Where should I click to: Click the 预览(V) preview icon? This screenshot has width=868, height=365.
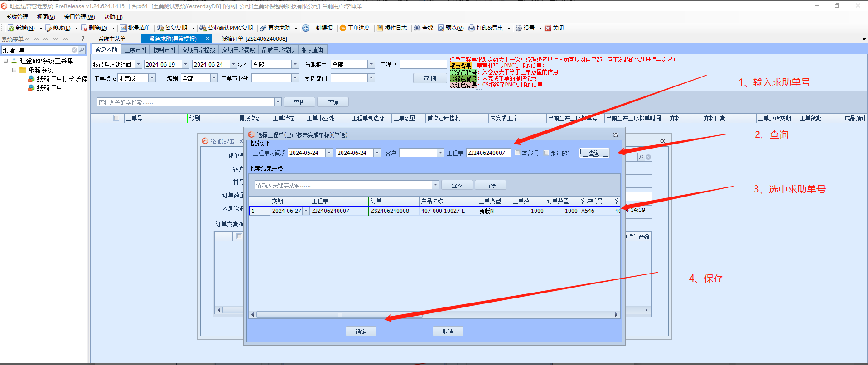point(441,28)
